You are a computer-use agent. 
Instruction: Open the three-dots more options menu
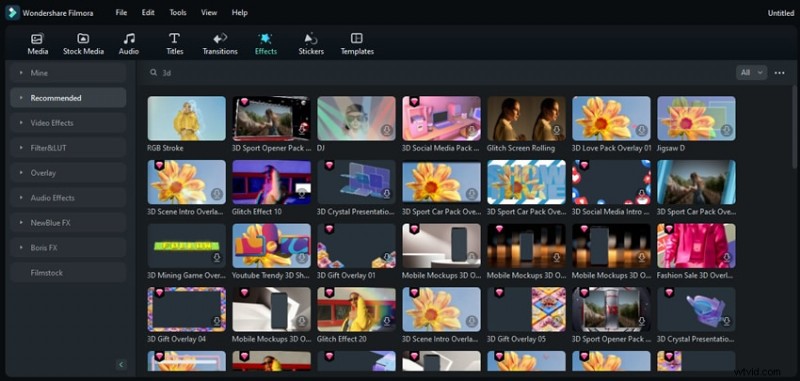779,73
